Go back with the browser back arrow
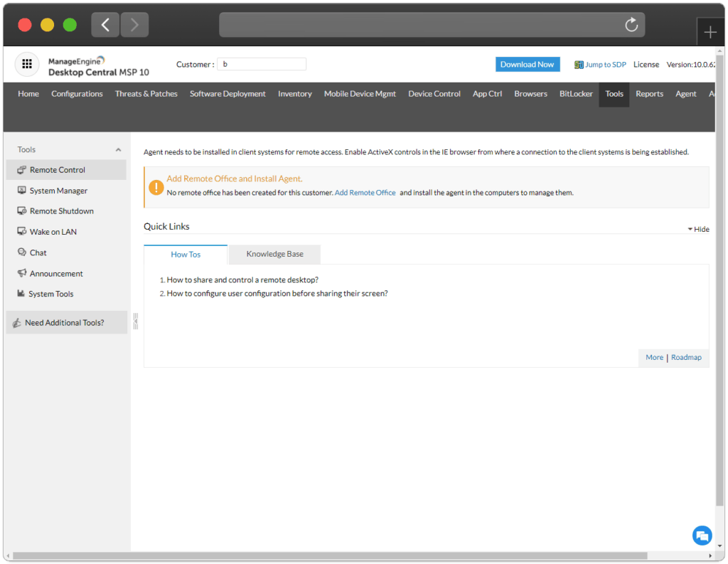 [x=105, y=25]
